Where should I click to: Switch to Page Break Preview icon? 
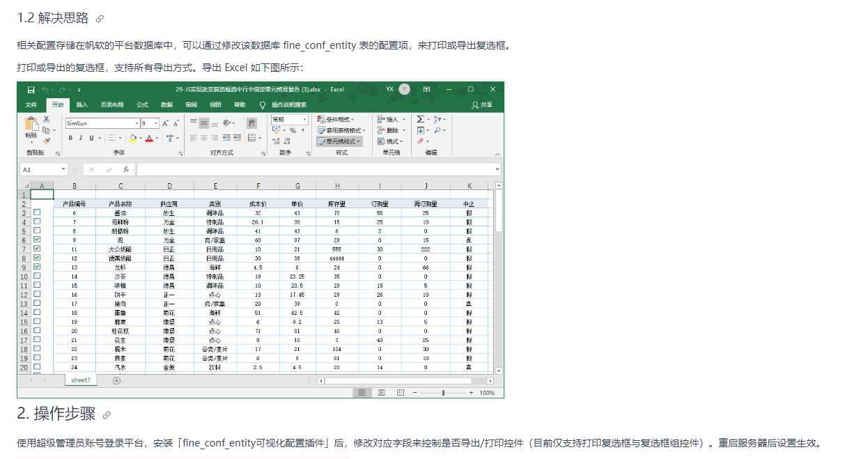(400, 393)
